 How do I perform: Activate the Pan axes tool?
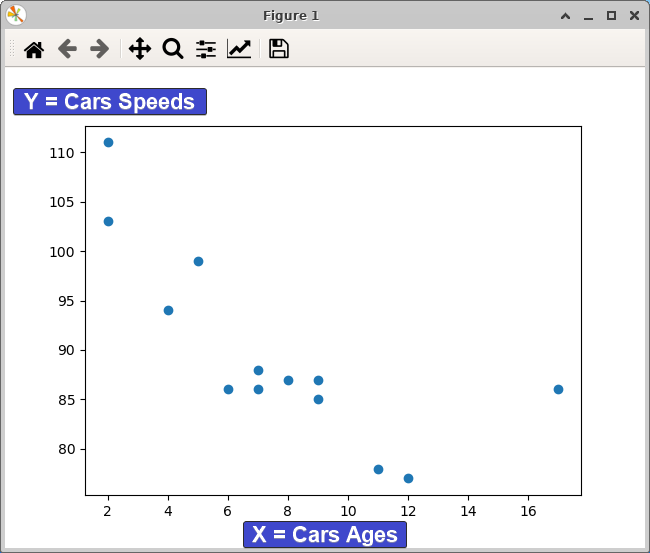coord(140,49)
